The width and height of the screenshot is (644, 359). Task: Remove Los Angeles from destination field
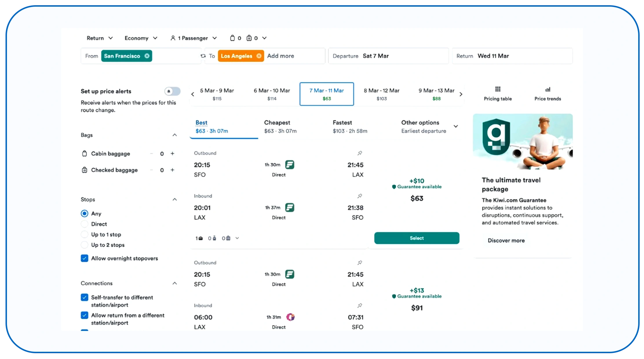[x=259, y=56]
